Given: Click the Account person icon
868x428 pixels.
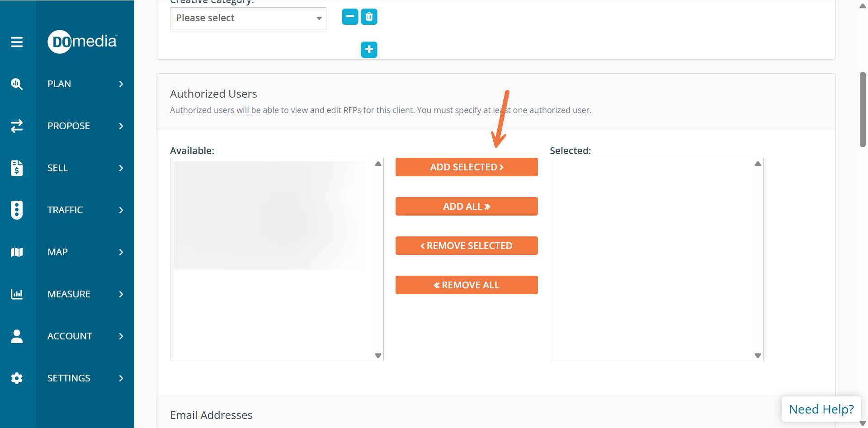Looking at the screenshot, I should point(17,336).
